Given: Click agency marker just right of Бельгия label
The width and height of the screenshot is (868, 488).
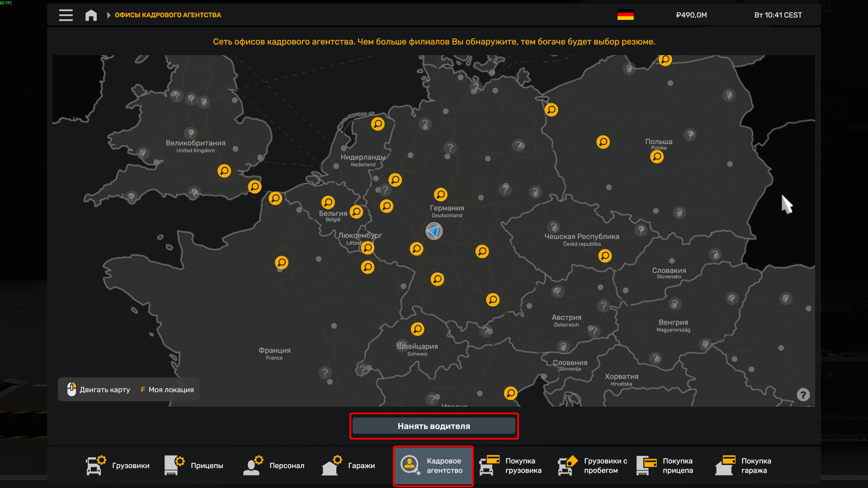Looking at the screenshot, I should [x=356, y=211].
